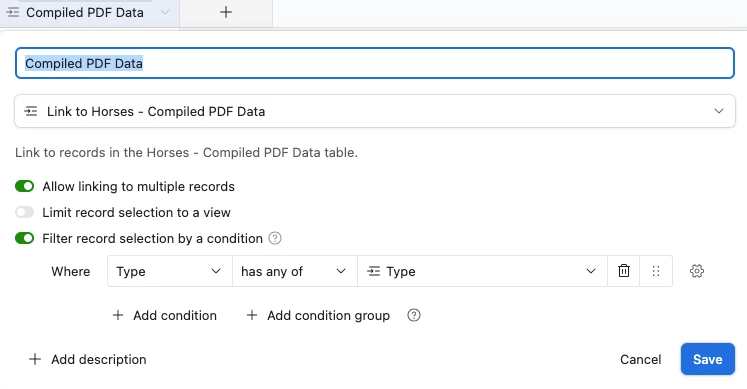
Task: Click help icon next to Filter record selection
Action: click(275, 238)
